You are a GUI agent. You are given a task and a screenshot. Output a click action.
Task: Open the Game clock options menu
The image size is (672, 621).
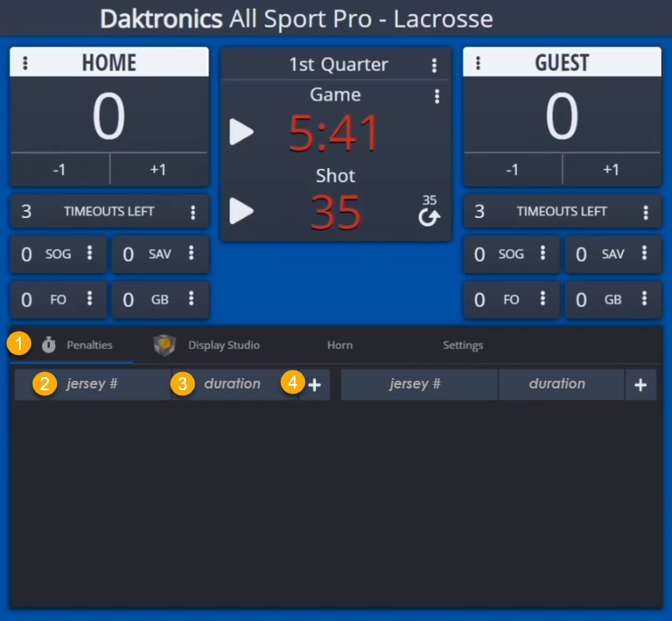[x=437, y=96]
